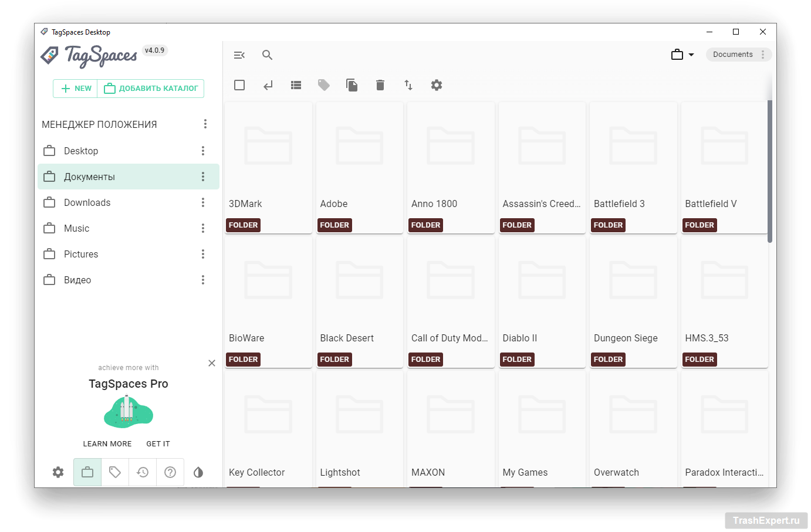Toggle the dark/light theme icon

[x=198, y=472]
